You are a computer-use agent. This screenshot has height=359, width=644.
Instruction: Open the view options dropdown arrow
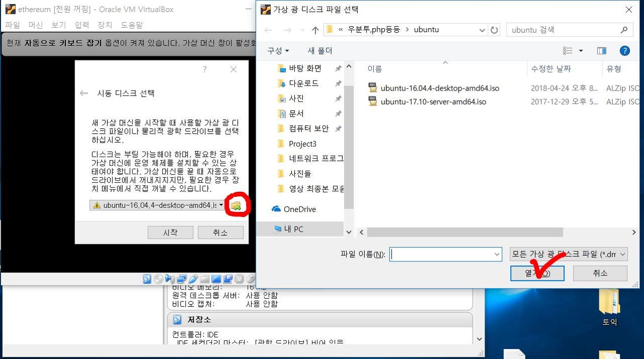(x=581, y=51)
